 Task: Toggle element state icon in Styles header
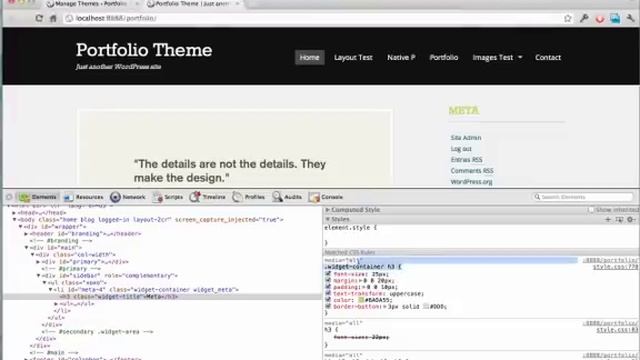619,220
